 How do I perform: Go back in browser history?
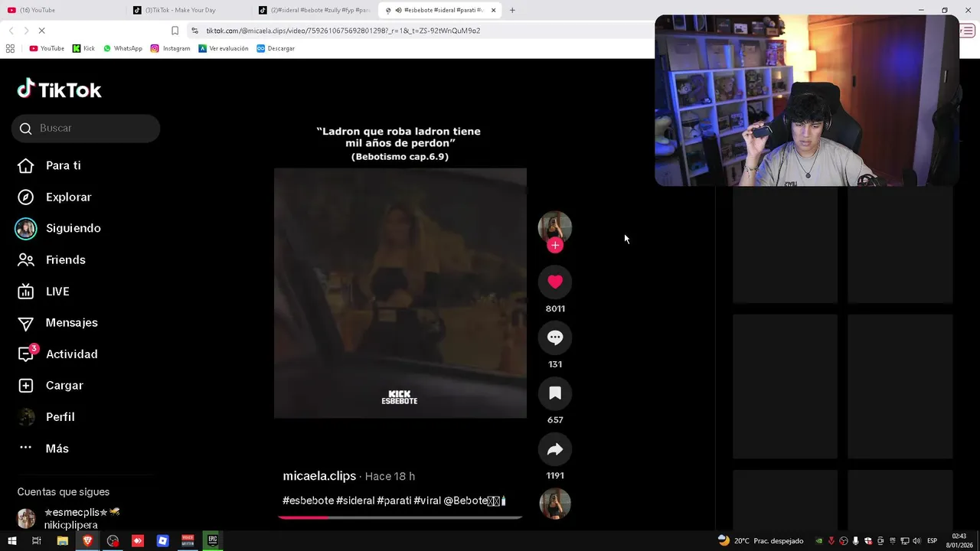point(11,31)
